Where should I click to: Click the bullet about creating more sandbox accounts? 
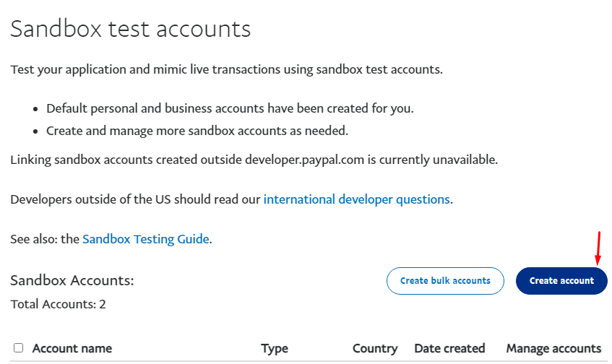pos(197,131)
